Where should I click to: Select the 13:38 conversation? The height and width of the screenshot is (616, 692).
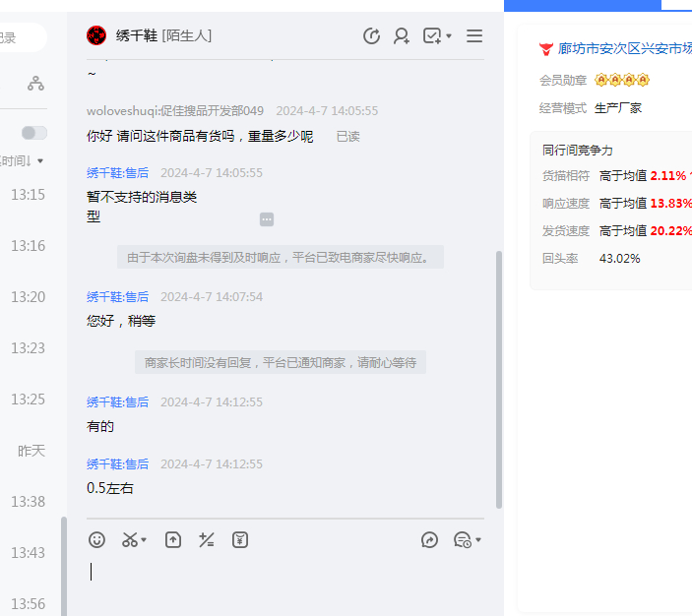[28, 502]
